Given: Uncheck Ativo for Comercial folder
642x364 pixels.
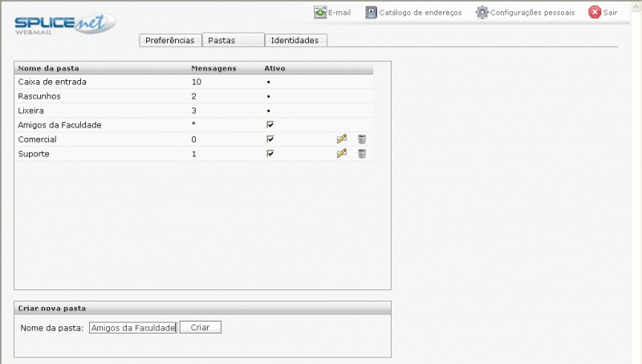Looking at the screenshot, I should (x=270, y=139).
